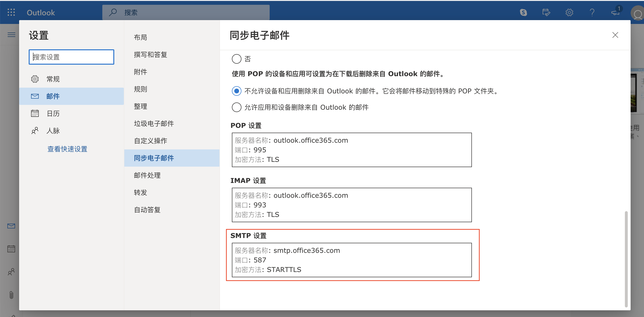Screen dimensions: 644x317
Task: Focus the 搜索设置 input field
Action: (x=71, y=57)
